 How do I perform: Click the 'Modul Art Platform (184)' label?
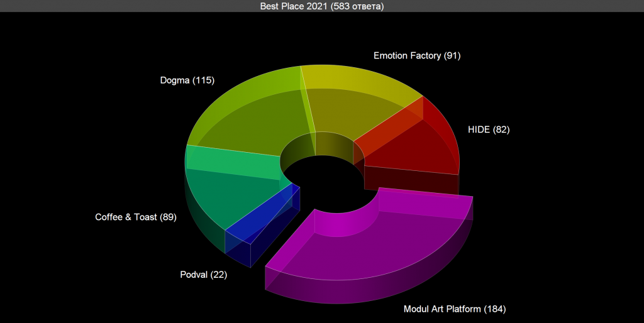455,309
